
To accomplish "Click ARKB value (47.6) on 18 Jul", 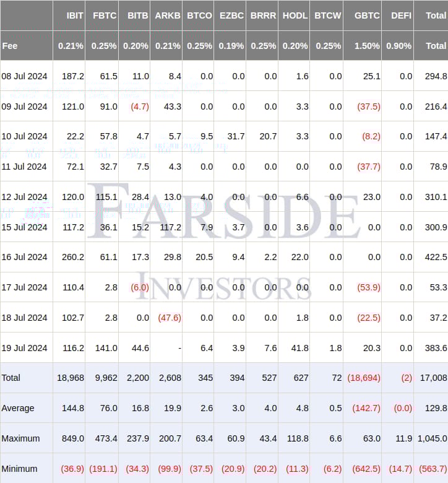I will (x=170, y=318).
